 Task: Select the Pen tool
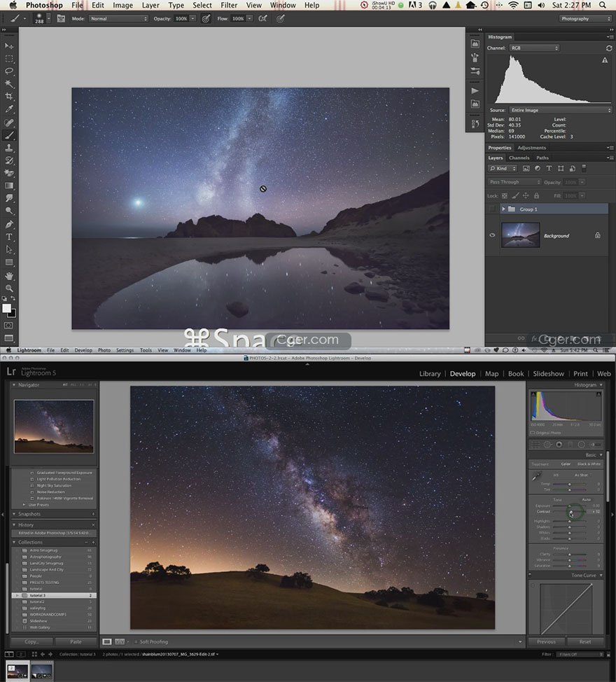tap(8, 225)
